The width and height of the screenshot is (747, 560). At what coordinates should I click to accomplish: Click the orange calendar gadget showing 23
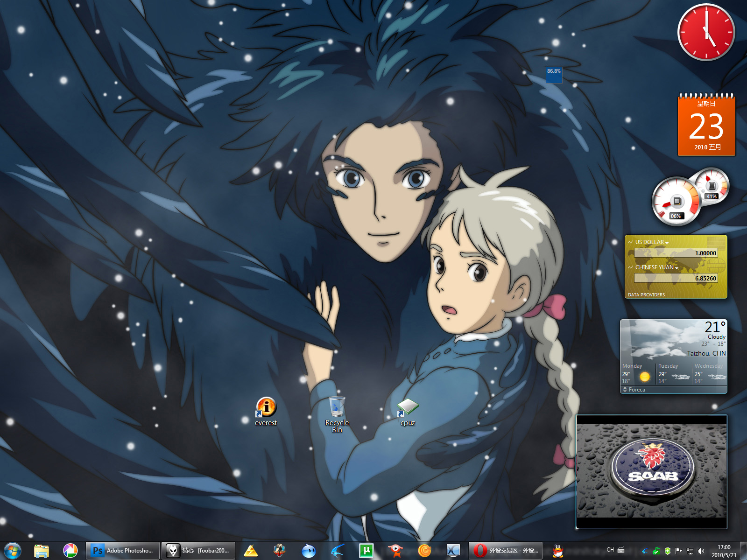tap(706, 125)
